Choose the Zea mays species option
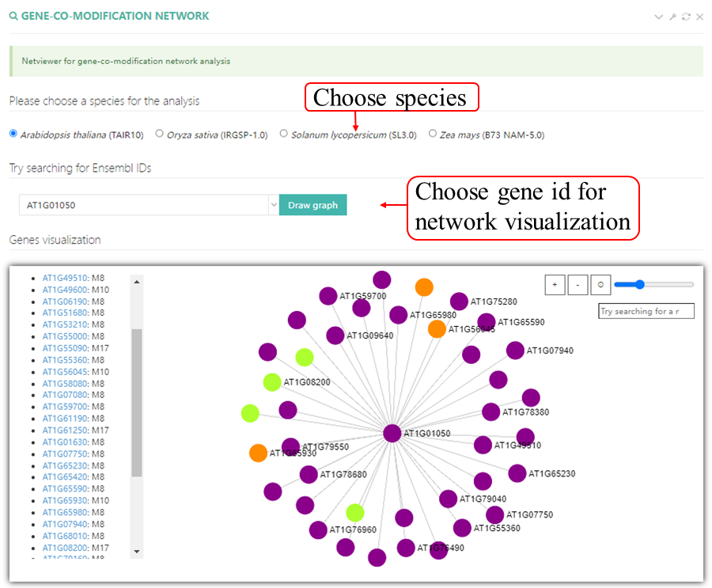Viewport: 712px width, 588px height. (x=433, y=134)
